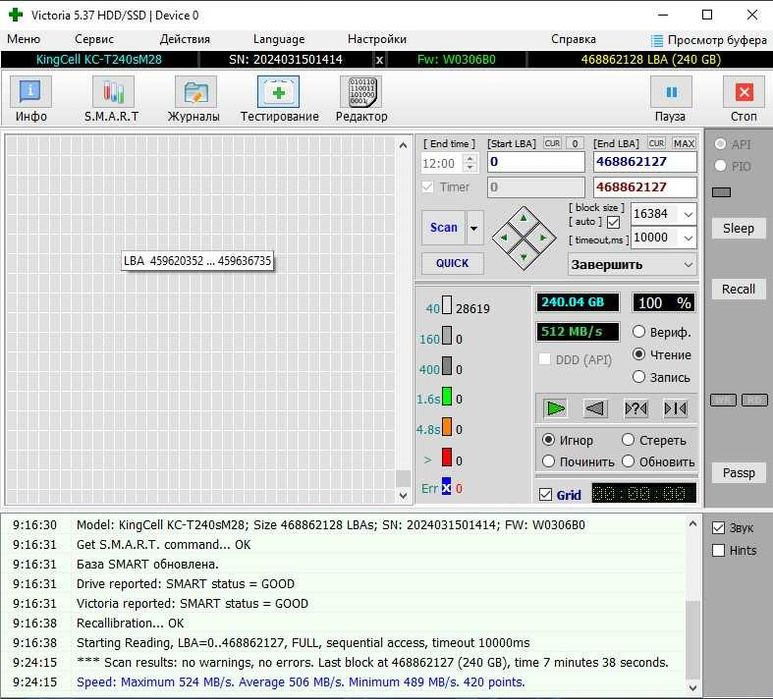Image resolution: width=773 pixels, height=699 pixels.
Task: Open the Language menu
Action: click(x=279, y=39)
